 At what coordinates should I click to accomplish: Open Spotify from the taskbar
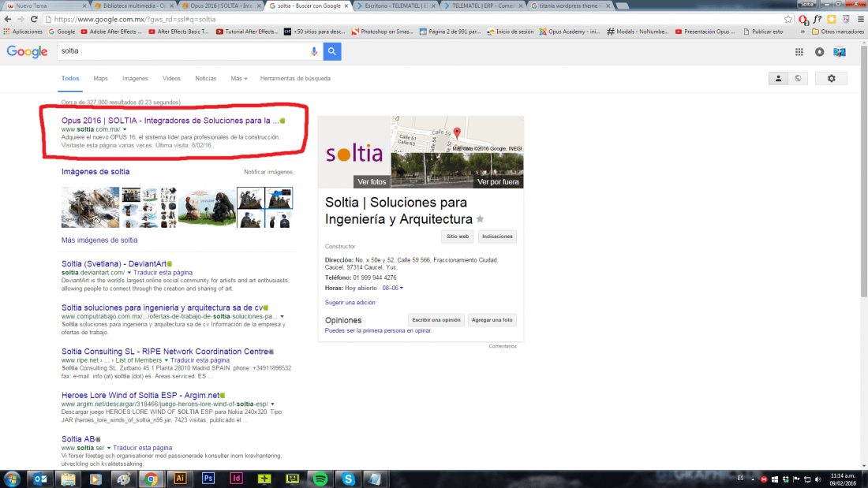[x=320, y=479]
